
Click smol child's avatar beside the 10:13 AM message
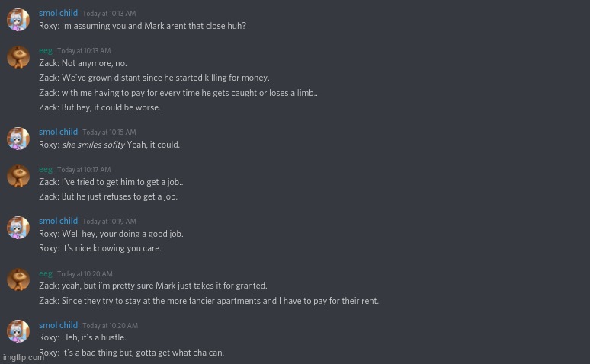pyautogui.click(x=18, y=20)
